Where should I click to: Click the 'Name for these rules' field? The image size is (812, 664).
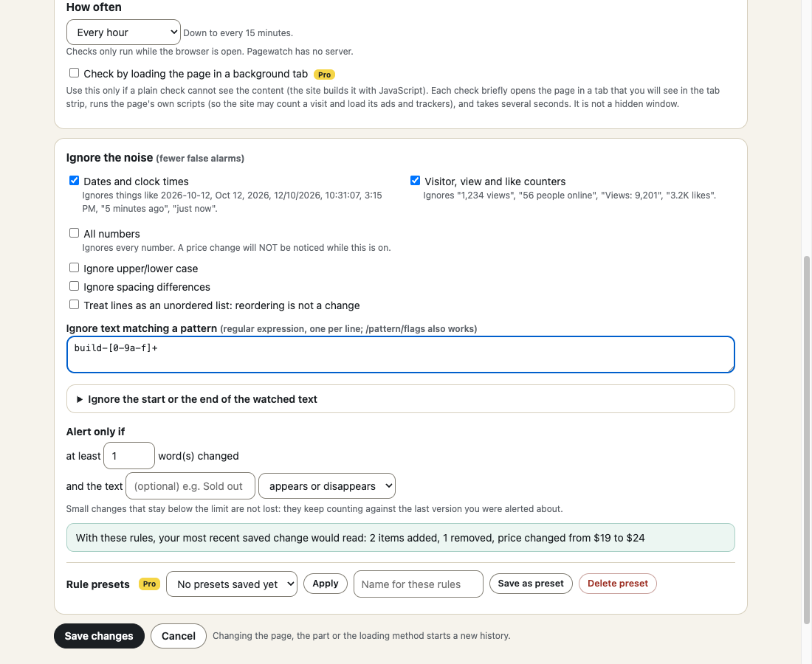[x=418, y=584]
